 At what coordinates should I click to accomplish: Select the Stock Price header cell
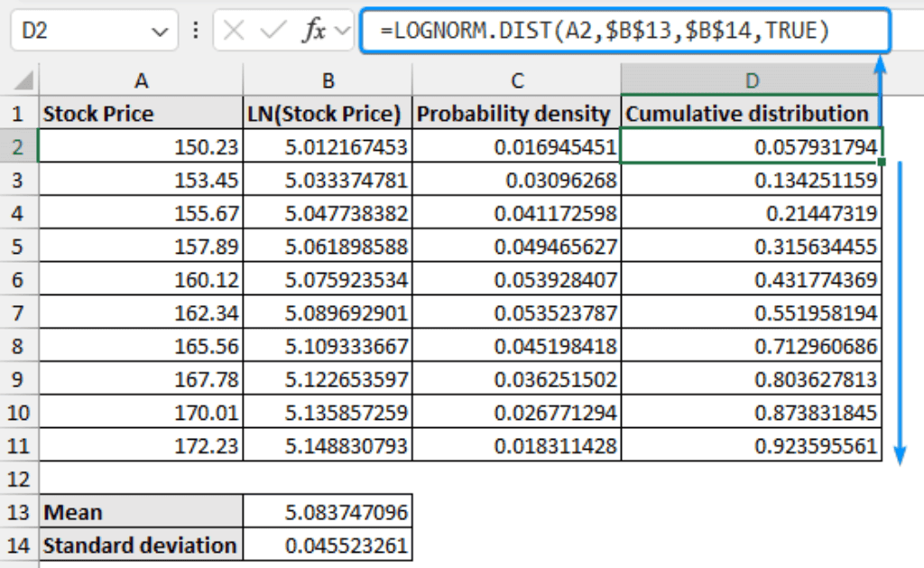pos(140,113)
